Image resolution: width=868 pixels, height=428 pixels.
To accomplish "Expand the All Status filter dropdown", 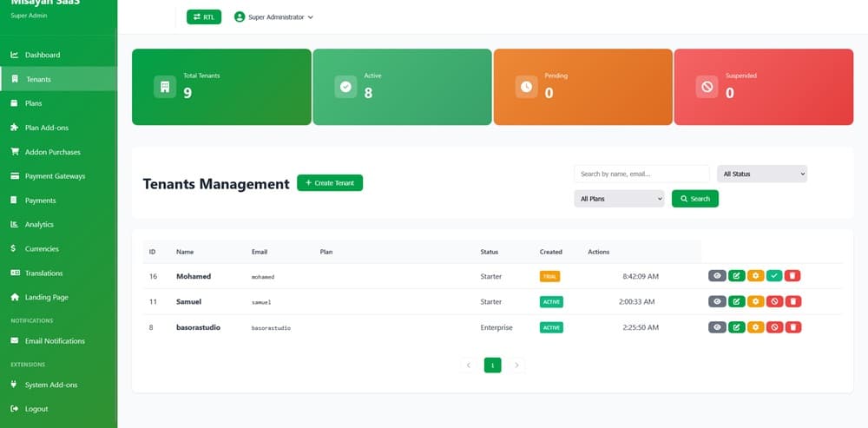I will click(762, 174).
